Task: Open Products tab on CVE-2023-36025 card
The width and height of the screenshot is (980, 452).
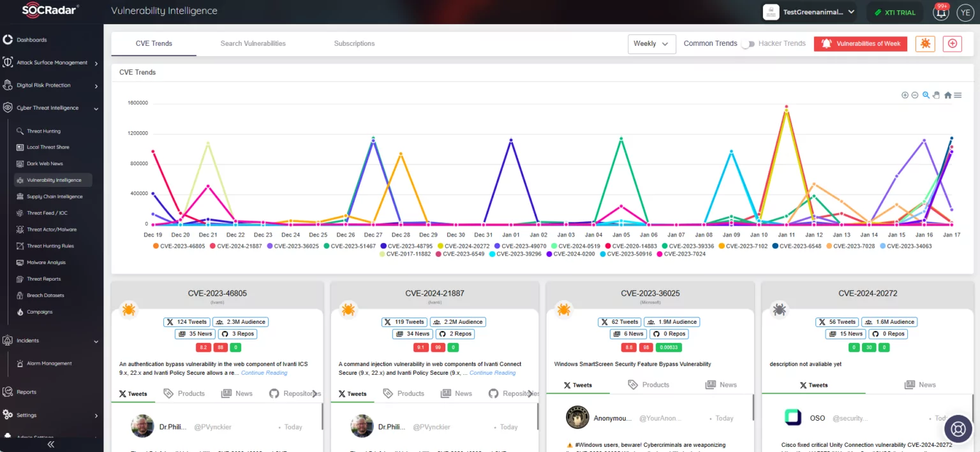Action: click(x=649, y=384)
